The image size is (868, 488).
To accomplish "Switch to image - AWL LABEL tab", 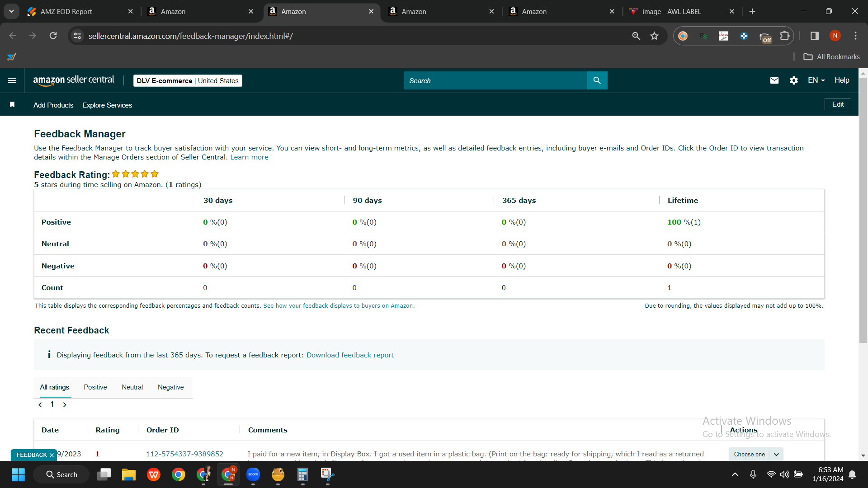I will (681, 11).
